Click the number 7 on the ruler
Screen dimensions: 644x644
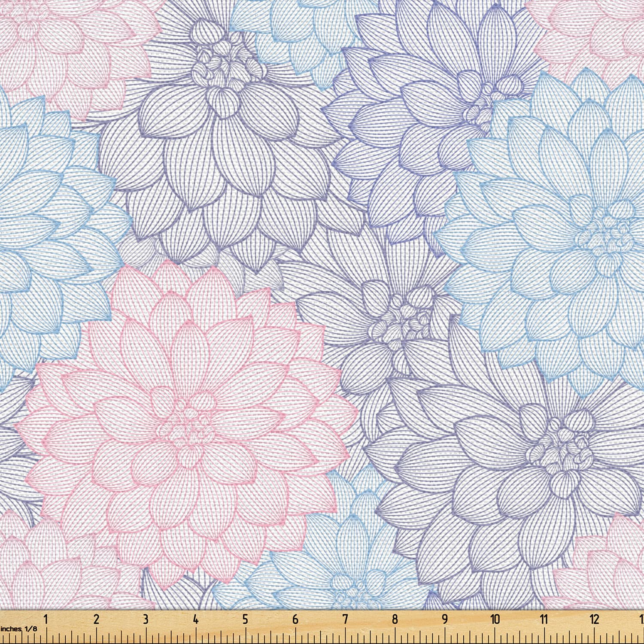(345, 619)
